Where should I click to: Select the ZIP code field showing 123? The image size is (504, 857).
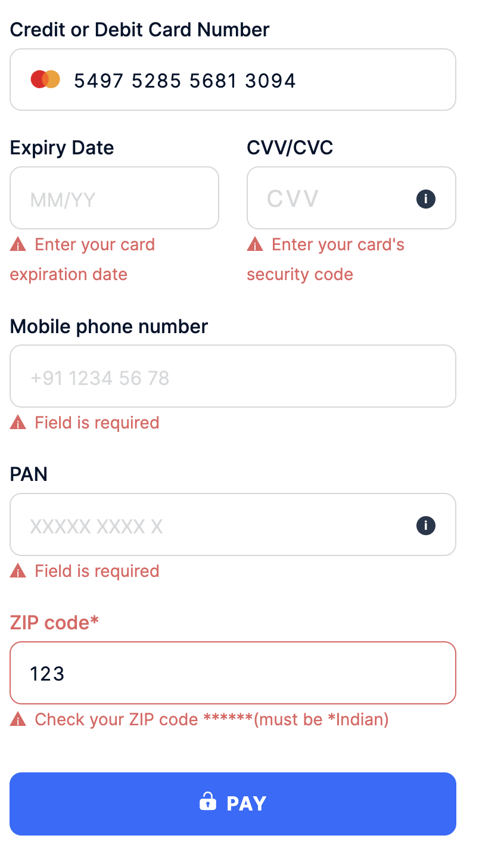[232, 672]
